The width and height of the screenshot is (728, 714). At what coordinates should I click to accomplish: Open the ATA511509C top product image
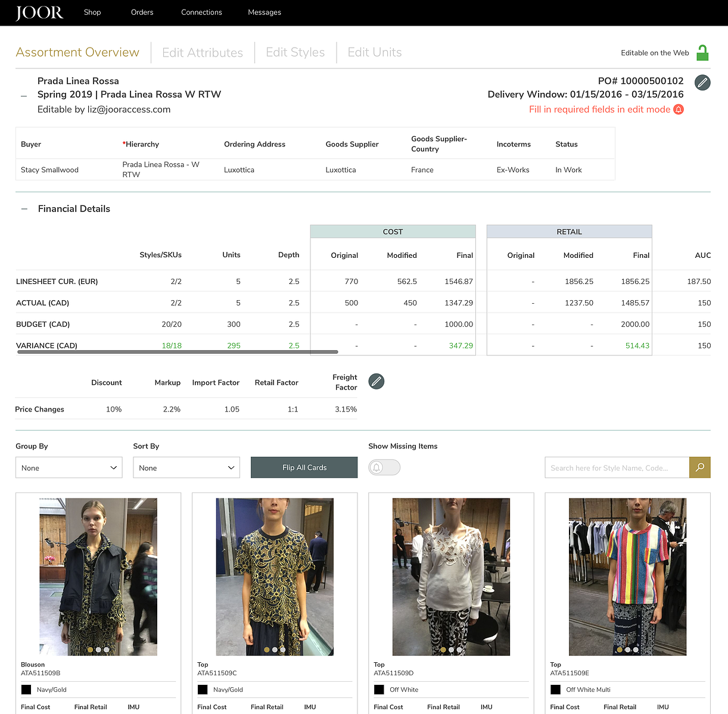[x=275, y=577]
